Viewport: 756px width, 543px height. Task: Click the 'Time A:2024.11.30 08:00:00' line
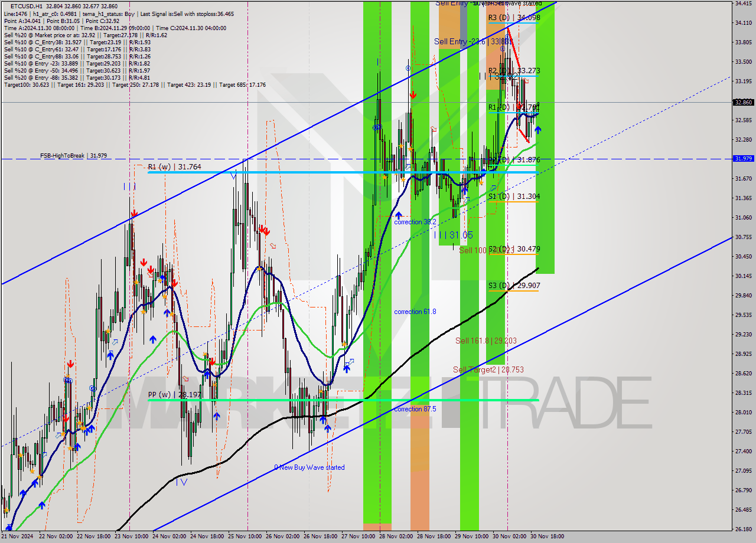(x=40, y=28)
